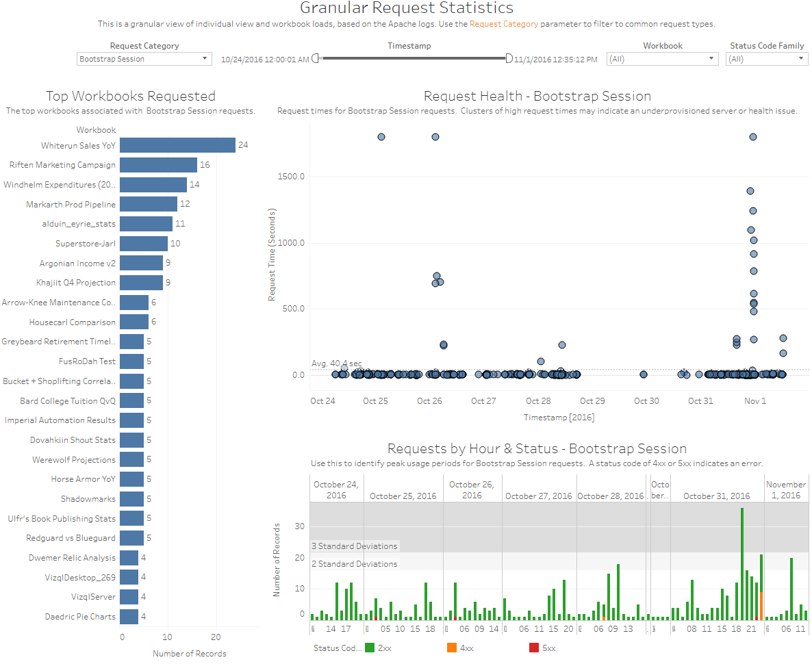Click the orange 4xx segment in hourly chart

[x=761, y=606]
